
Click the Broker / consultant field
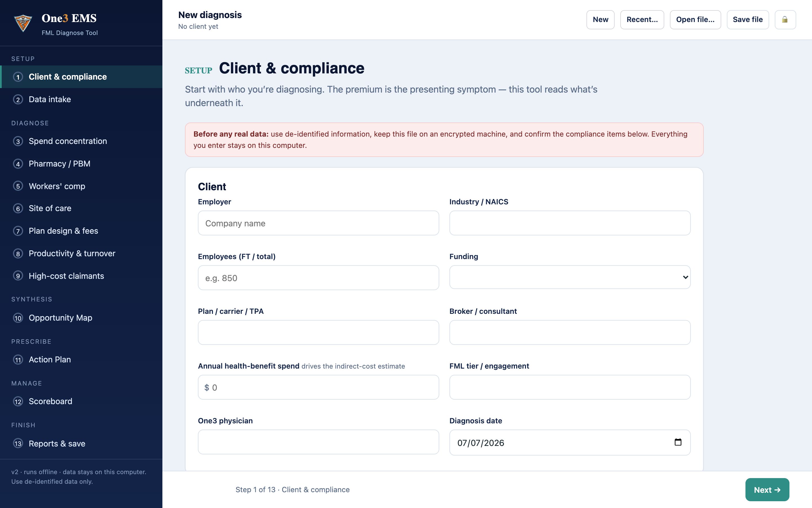click(570, 333)
